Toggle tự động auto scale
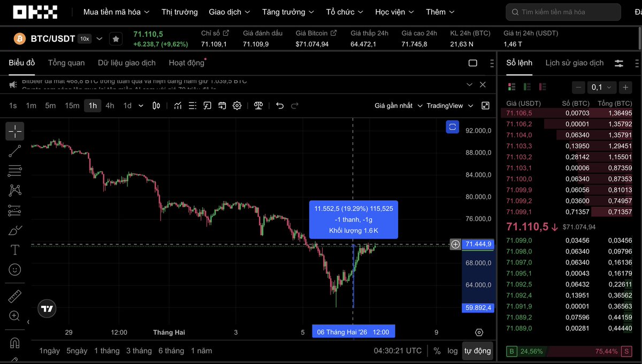The height and width of the screenshot is (364, 642). coord(477,351)
